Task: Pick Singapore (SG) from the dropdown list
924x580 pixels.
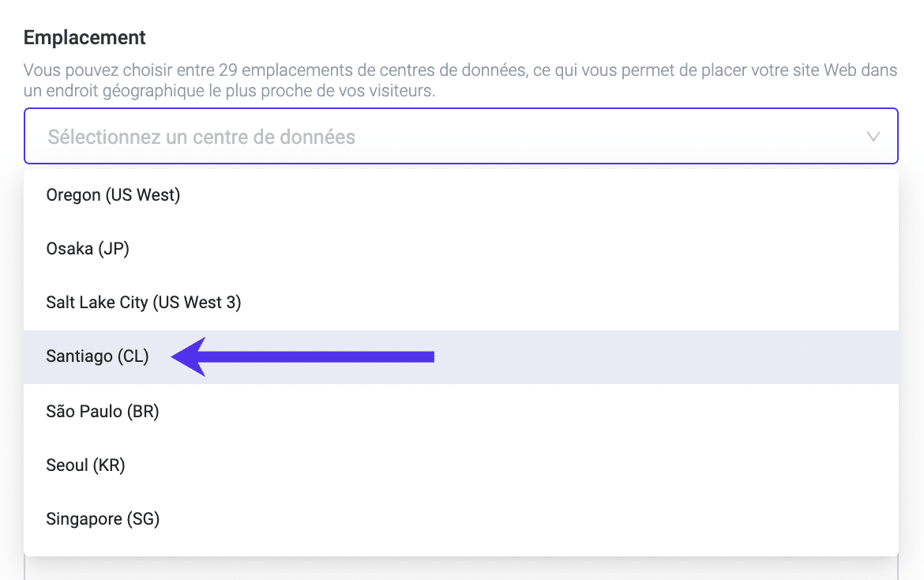Action: point(103,519)
